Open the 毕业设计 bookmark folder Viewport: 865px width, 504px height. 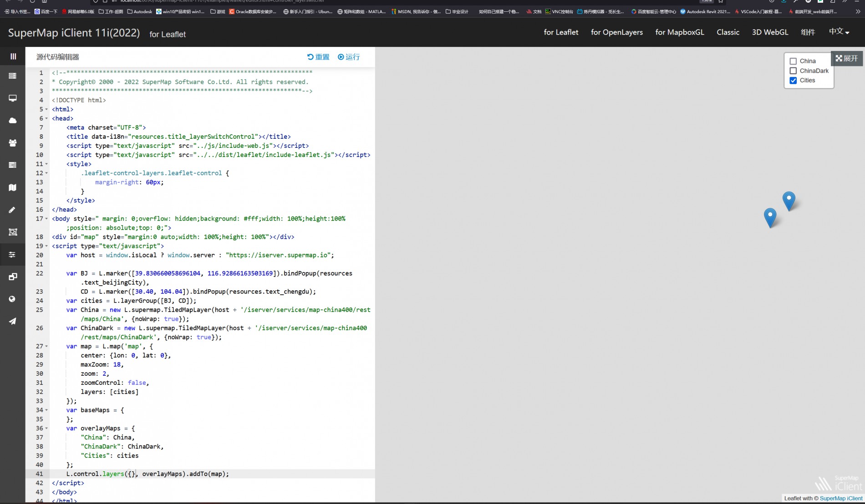(x=457, y=11)
